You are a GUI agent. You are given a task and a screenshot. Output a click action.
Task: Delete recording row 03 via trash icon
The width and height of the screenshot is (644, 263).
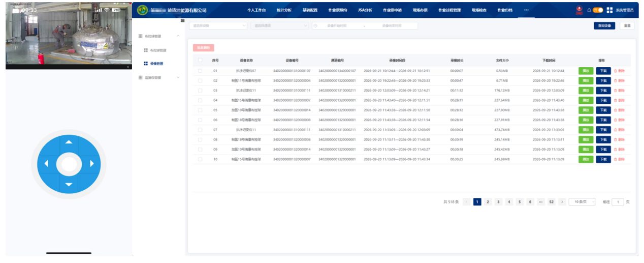coord(616,90)
